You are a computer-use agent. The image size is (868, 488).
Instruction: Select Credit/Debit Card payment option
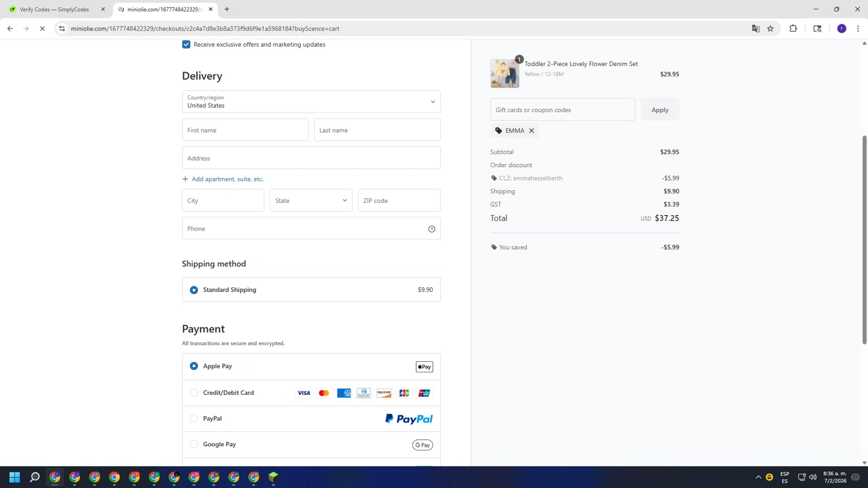(x=194, y=393)
